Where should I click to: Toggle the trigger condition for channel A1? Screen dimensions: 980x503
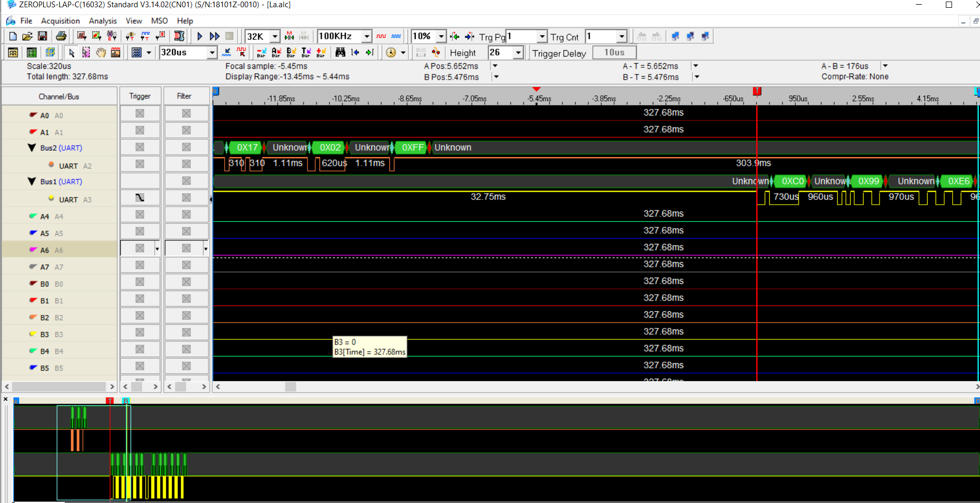point(140,131)
